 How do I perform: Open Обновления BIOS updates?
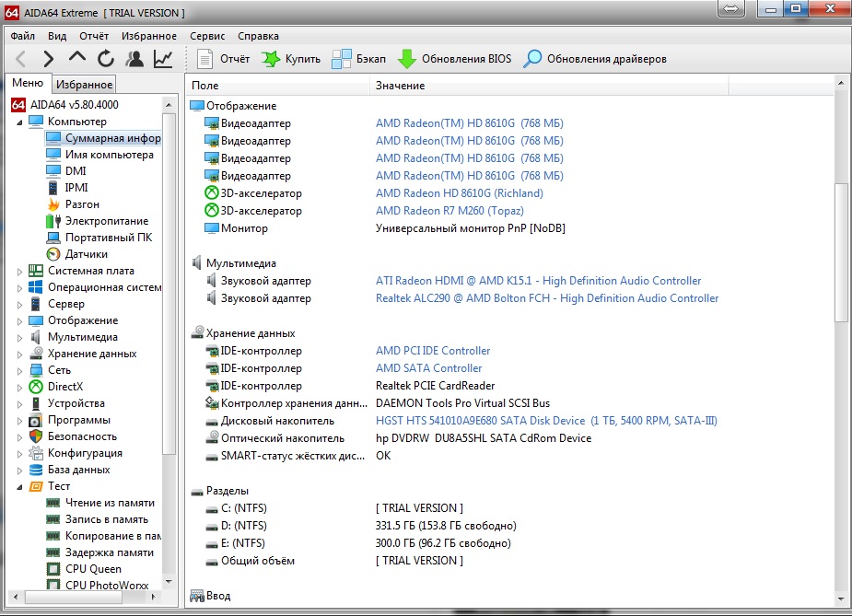point(454,59)
